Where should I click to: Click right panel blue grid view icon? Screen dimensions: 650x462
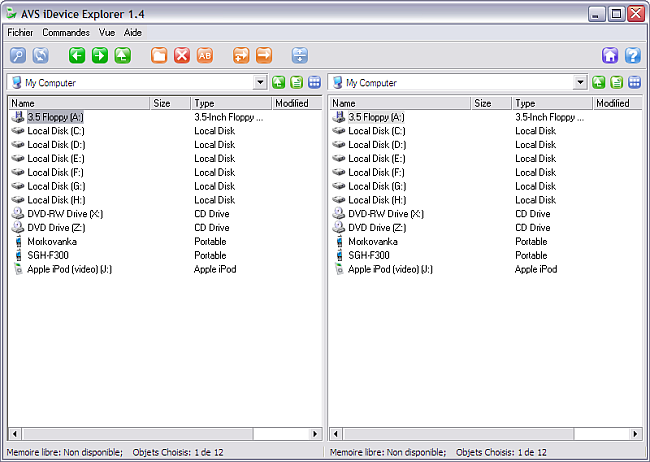[x=635, y=83]
